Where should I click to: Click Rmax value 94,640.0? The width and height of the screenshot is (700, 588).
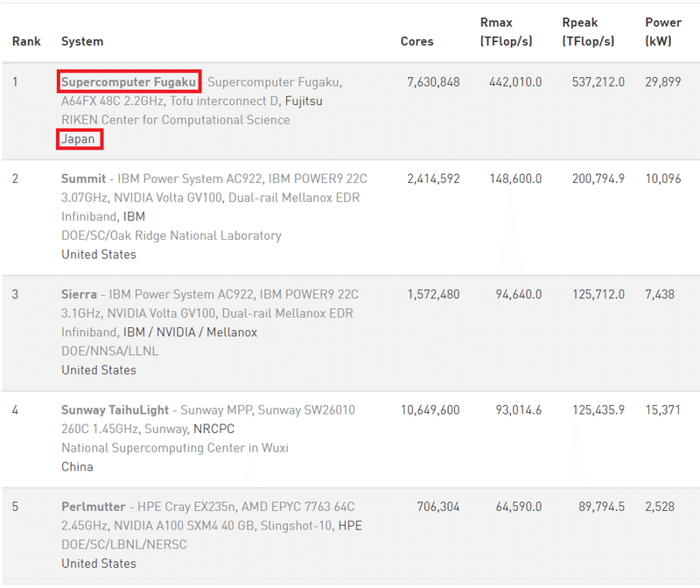point(519,295)
